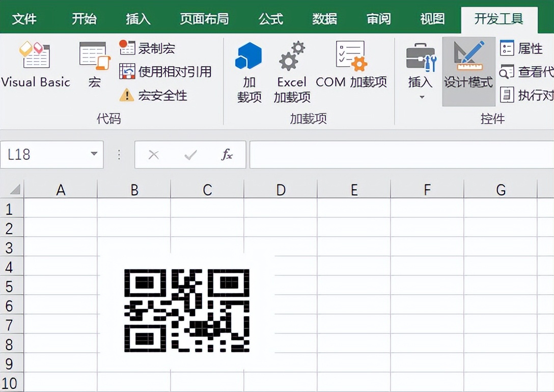Select column C header
The width and height of the screenshot is (554, 392).
[x=207, y=190]
